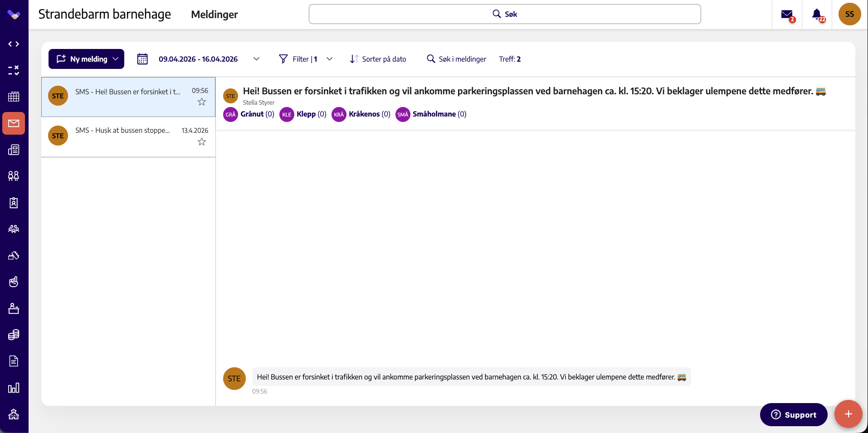
Task: Click the STE avatar in the message header
Action: point(230,96)
